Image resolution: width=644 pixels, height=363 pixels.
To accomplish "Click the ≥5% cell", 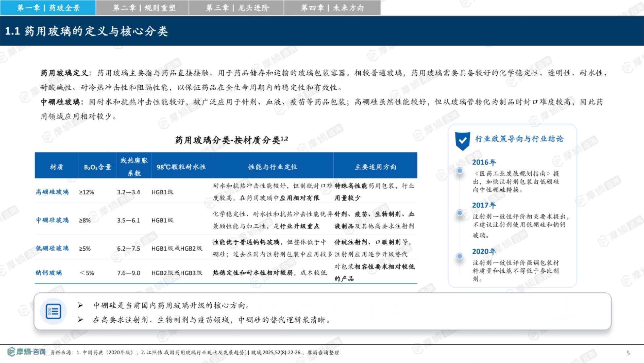I will tap(85, 248).
